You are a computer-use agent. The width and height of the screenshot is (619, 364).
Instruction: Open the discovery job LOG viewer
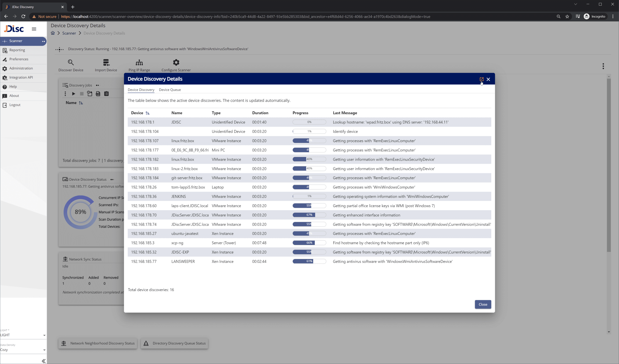click(98, 94)
